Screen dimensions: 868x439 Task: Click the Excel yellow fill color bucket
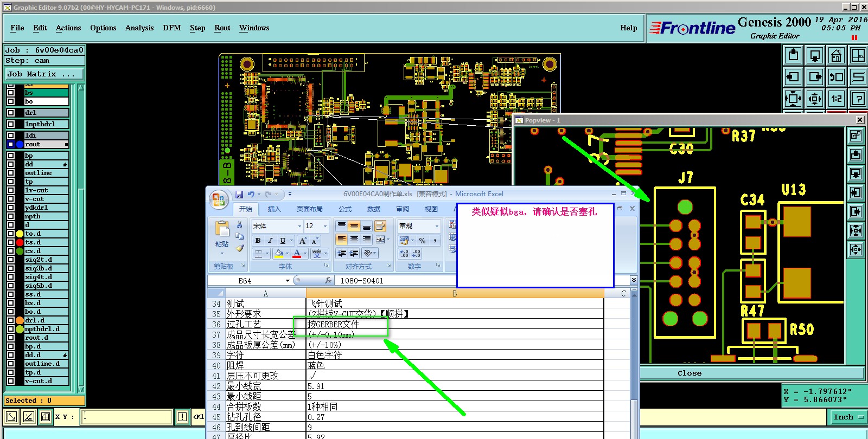point(279,254)
